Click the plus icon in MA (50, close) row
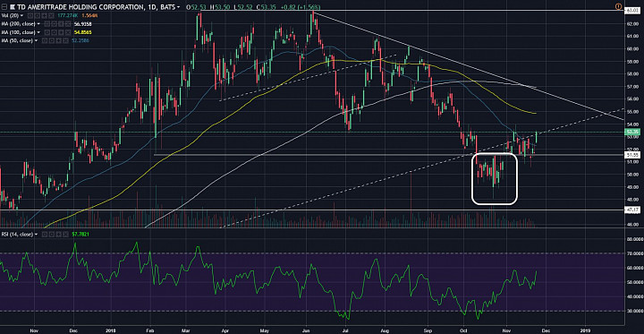This screenshot has height=334, width=644. pos(58,40)
